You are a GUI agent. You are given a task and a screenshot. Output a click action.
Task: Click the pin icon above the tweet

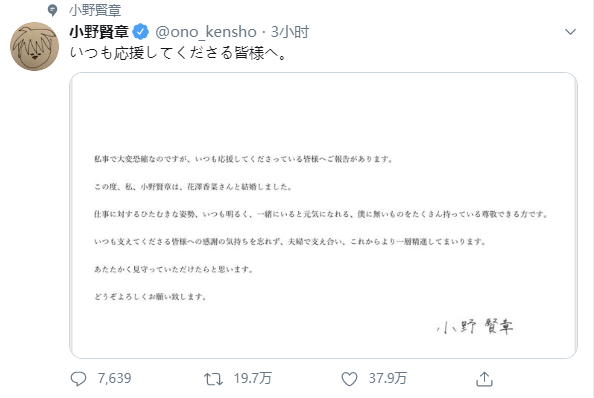pyautogui.click(x=53, y=10)
